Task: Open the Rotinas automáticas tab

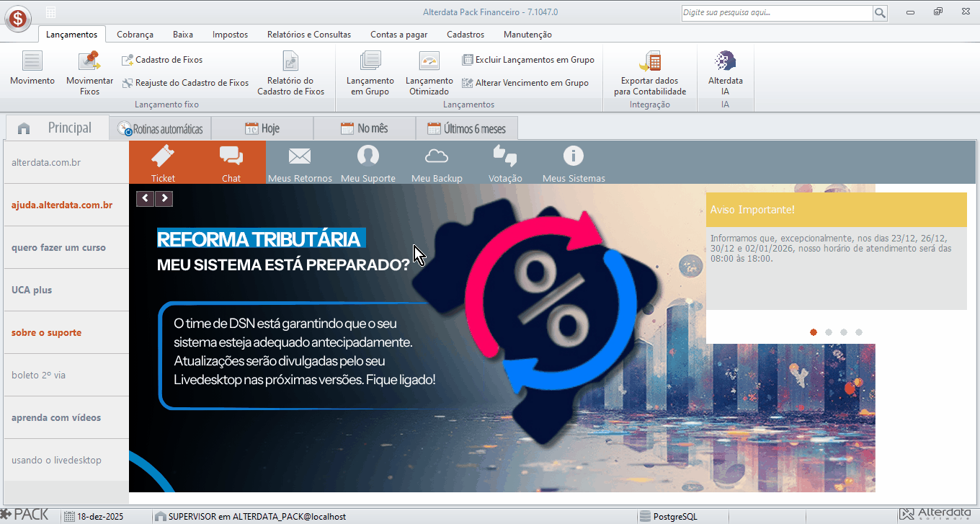Action: [x=160, y=129]
